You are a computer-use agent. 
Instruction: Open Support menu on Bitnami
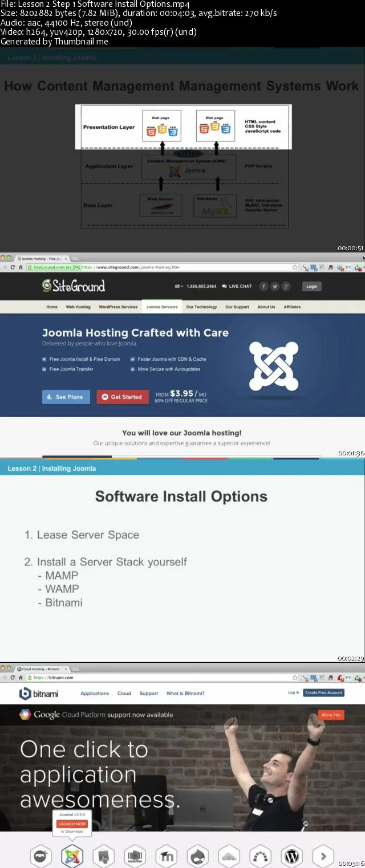(149, 694)
